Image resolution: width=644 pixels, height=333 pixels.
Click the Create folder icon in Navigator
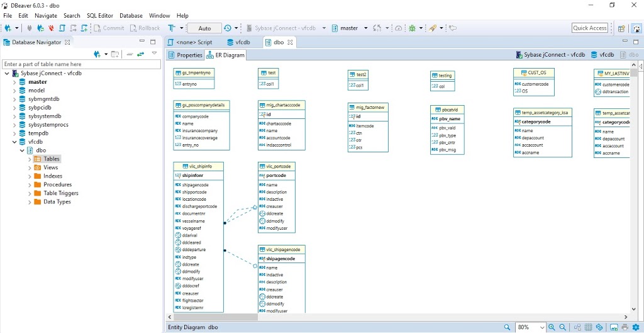[x=115, y=54]
